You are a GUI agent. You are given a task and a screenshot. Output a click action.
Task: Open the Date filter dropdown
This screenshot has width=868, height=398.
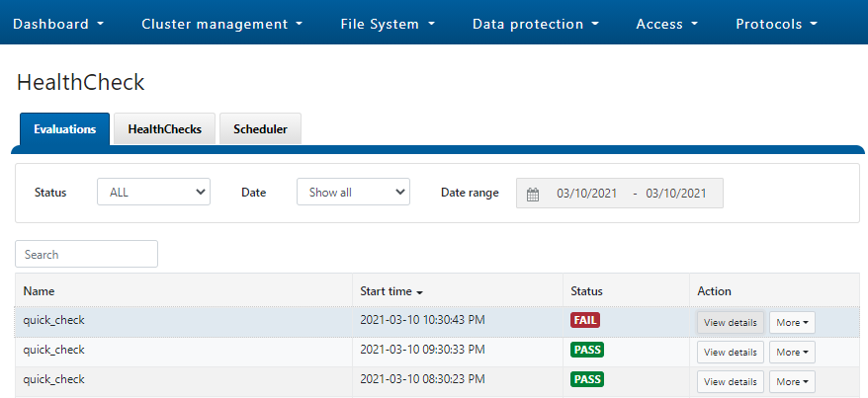point(353,193)
